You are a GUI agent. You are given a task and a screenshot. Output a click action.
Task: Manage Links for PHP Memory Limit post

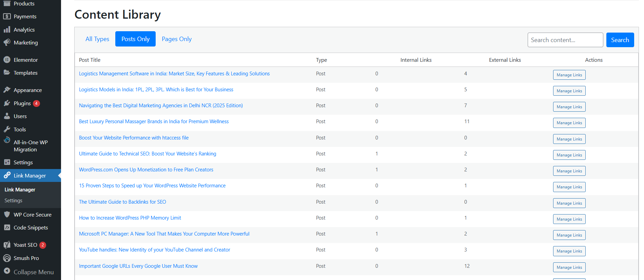tap(569, 219)
